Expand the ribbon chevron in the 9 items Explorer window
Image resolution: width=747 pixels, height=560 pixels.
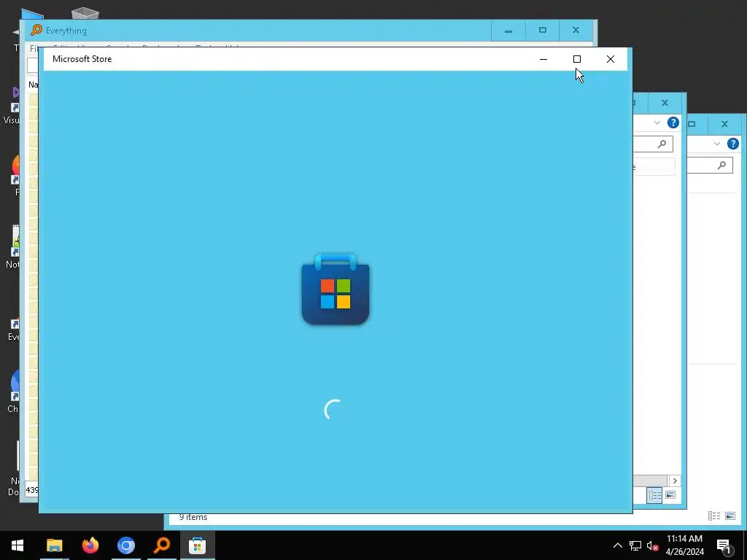click(716, 144)
